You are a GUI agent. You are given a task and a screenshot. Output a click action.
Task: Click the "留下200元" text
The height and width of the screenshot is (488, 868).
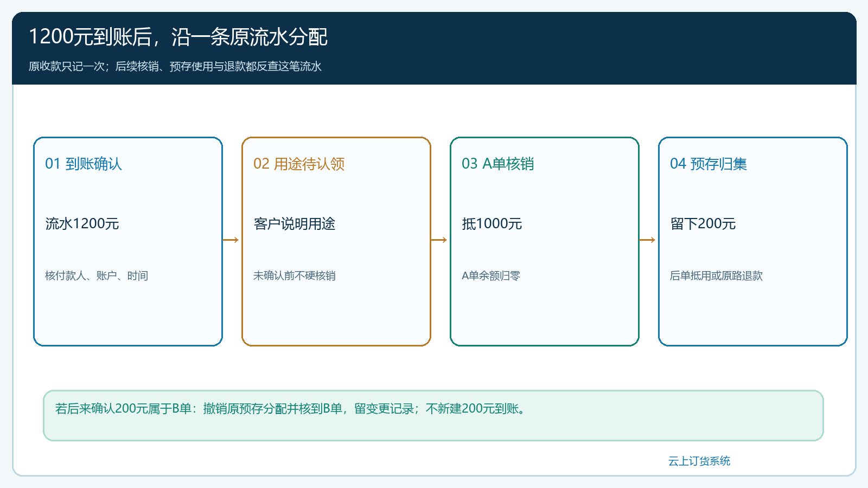click(x=703, y=223)
